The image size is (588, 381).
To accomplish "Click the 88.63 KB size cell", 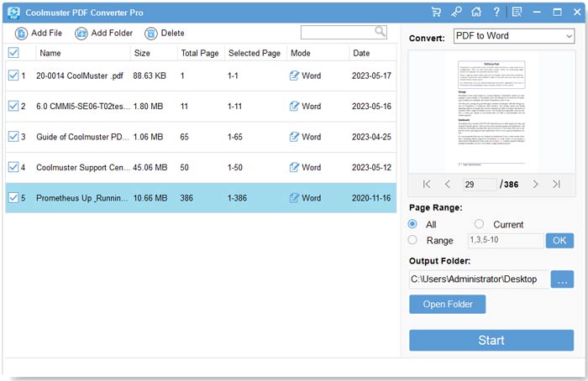I will pyautogui.click(x=150, y=76).
